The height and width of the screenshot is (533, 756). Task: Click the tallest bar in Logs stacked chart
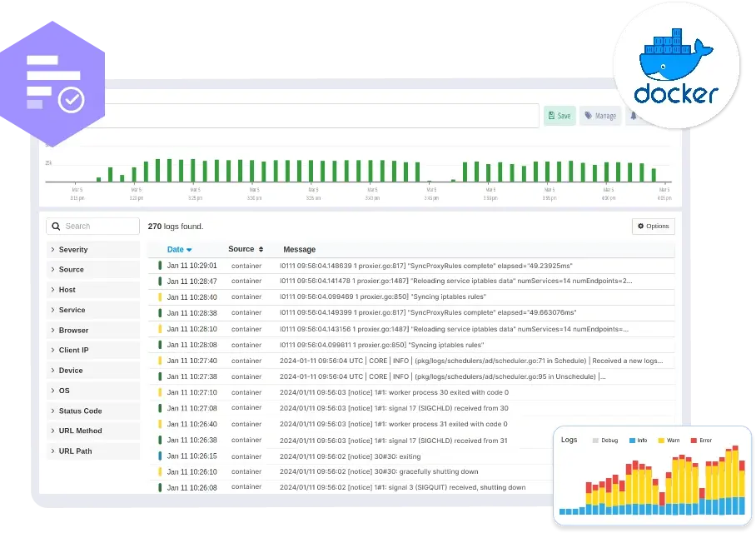coord(735,480)
